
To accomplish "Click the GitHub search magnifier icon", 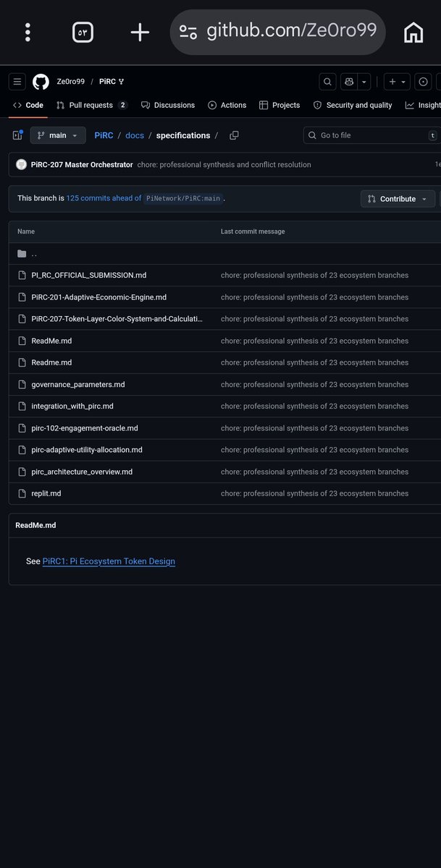I will tap(328, 82).
